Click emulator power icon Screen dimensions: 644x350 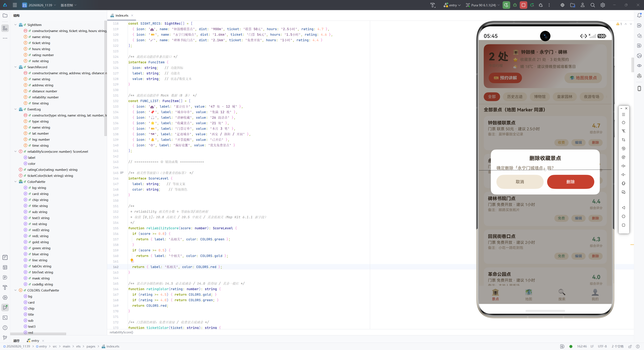pos(624,122)
